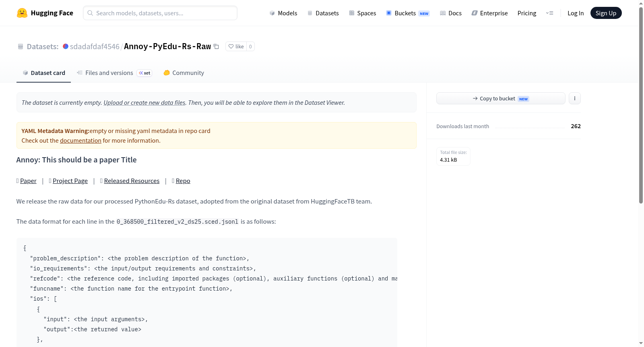The height and width of the screenshot is (347, 644).
Task: Click the Datasets: breadcrumb label
Action: coord(43,46)
